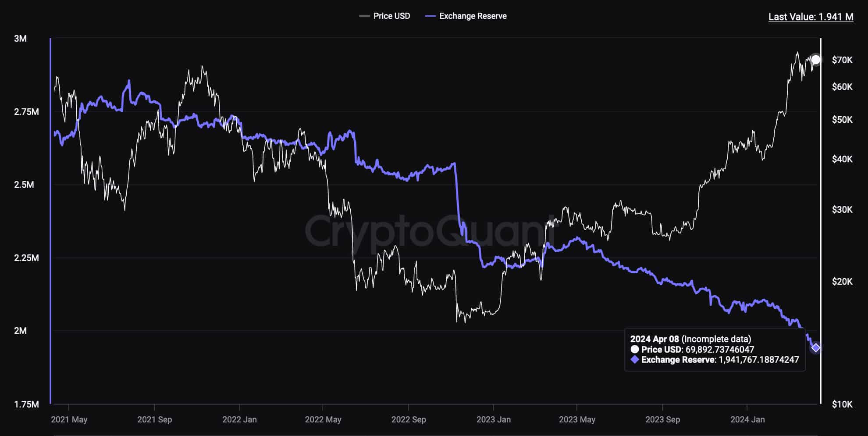This screenshot has width=868, height=436.
Task: Select the 2022 Jan x-axis label
Action: [239, 419]
